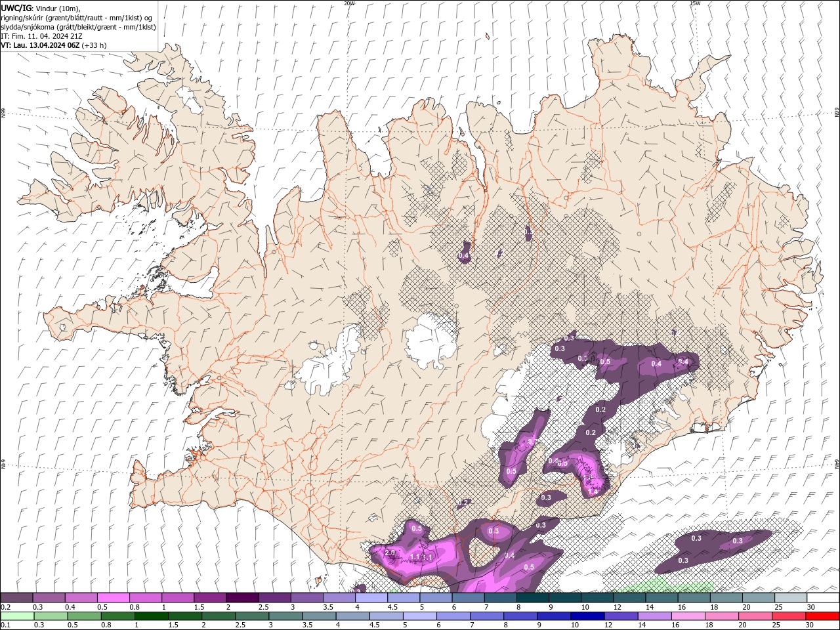Click the 2.0 snowfall value on south coast

click(x=390, y=553)
